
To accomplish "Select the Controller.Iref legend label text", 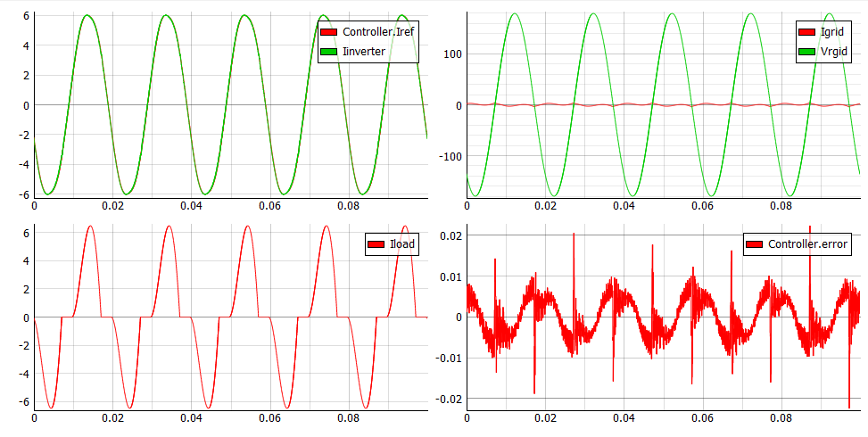I will coord(378,33).
